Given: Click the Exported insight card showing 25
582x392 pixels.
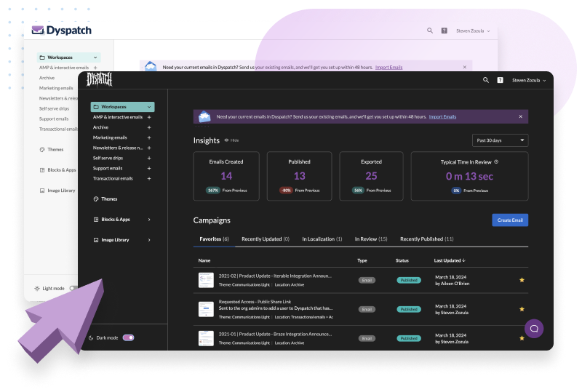Looking at the screenshot, I should tap(371, 176).
